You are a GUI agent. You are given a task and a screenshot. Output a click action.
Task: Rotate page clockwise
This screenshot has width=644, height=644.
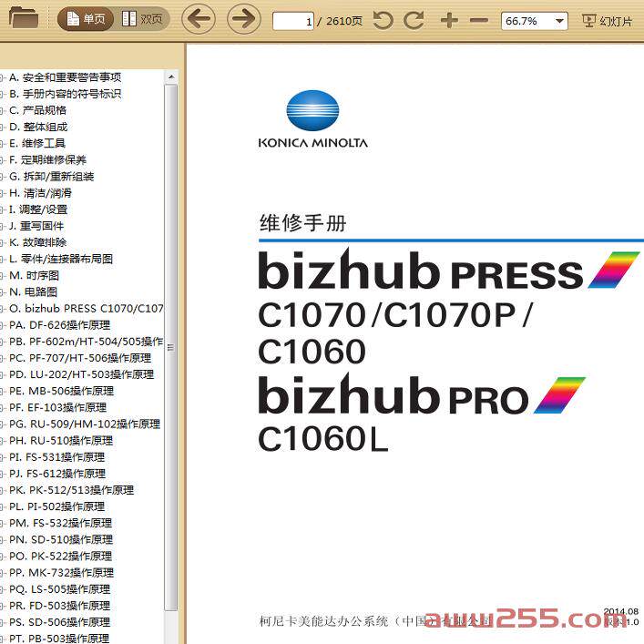pyautogui.click(x=414, y=20)
